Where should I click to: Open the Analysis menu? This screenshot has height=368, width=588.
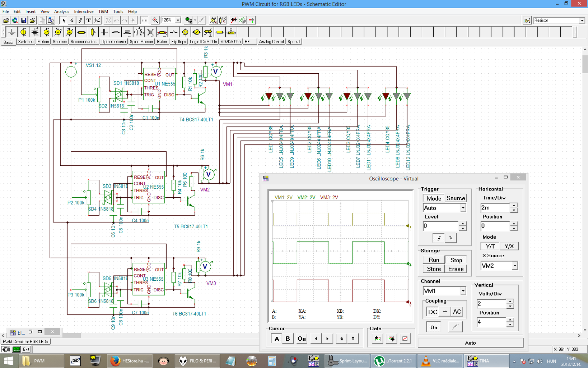point(62,11)
